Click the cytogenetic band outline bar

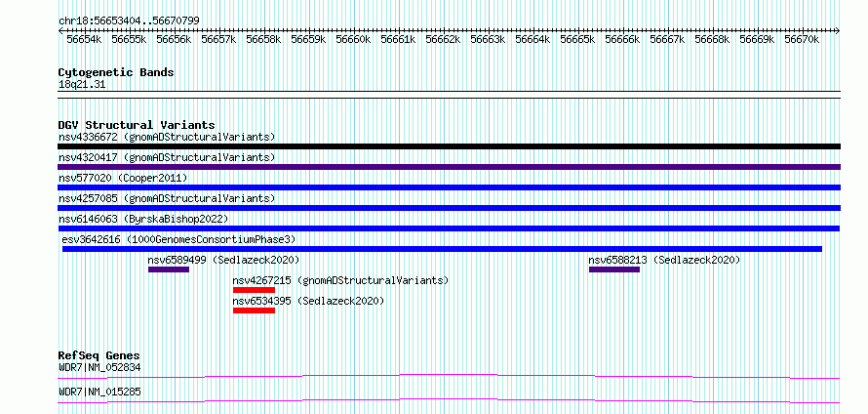point(449,94)
